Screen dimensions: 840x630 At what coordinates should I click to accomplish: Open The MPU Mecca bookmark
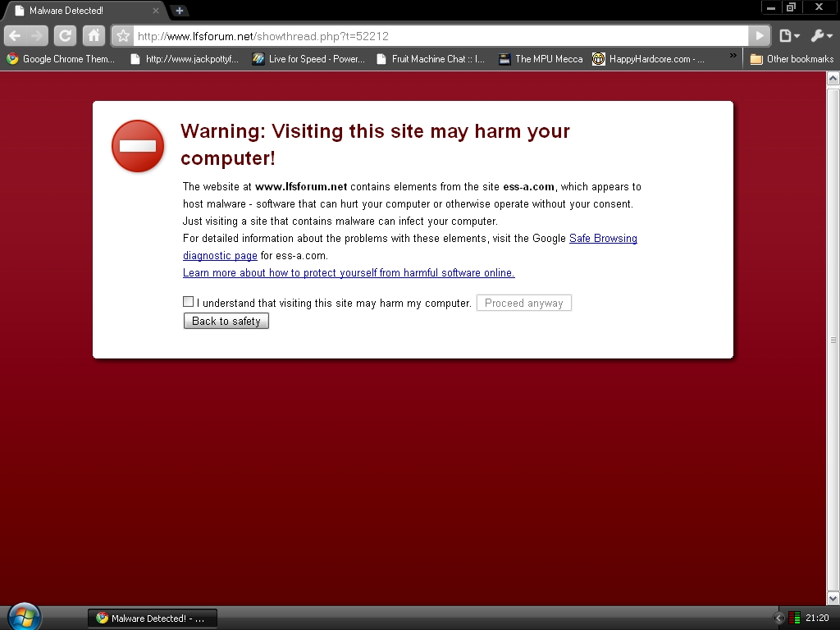pyautogui.click(x=541, y=59)
